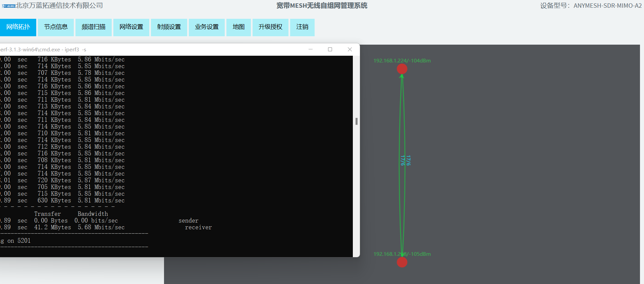This screenshot has width=644, height=284.
Task: Click the company logo in the header
Action: 9,6
